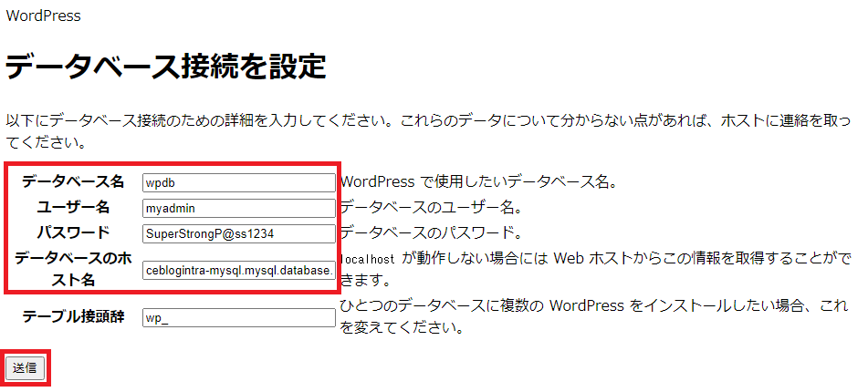Click the description 'データベースのパスワード。'
Viewport: 868px width, 392px height.
click(432, 233)
